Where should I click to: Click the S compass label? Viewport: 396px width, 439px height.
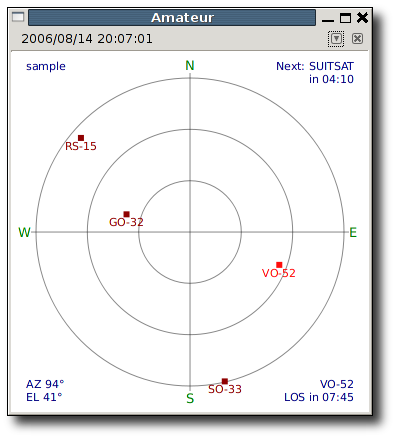pos(190,398)
